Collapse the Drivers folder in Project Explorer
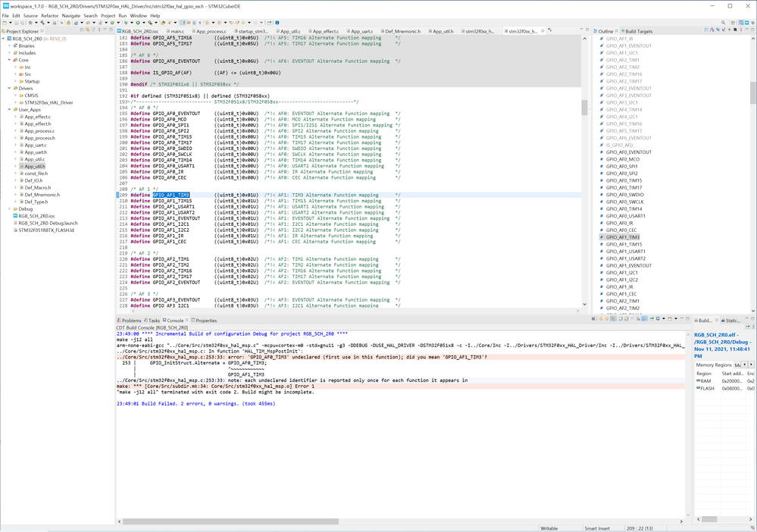The width and height of the screenshot is (757, 532). 9,89
